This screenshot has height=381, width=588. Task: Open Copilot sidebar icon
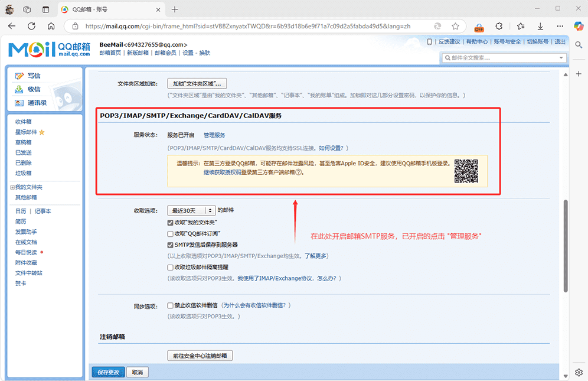(579, 26)
